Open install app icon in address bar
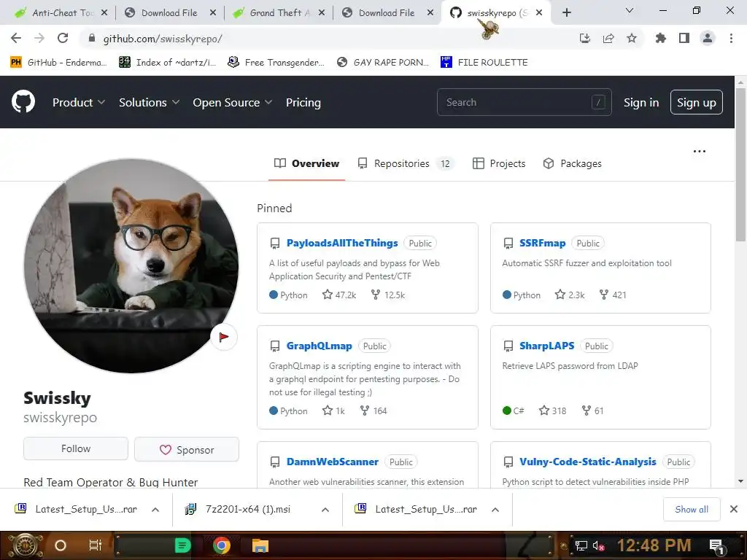747x560 pixels. (585, 39)
